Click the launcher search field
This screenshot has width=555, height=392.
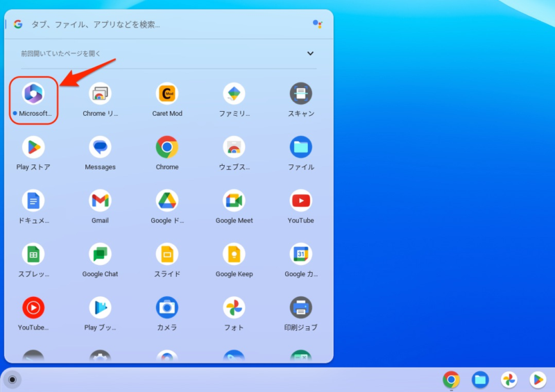(x=169, y=24)
